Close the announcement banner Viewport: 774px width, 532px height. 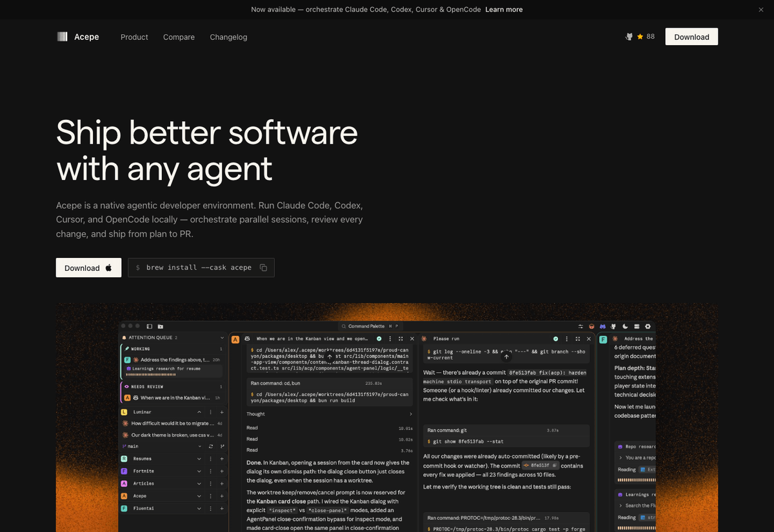point(760,10)
